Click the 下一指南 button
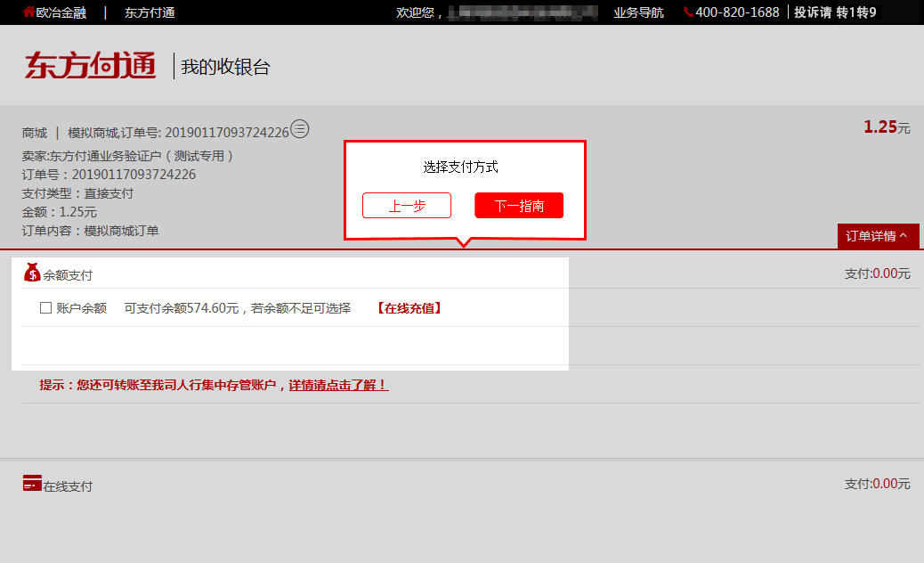 coord(519,205)
